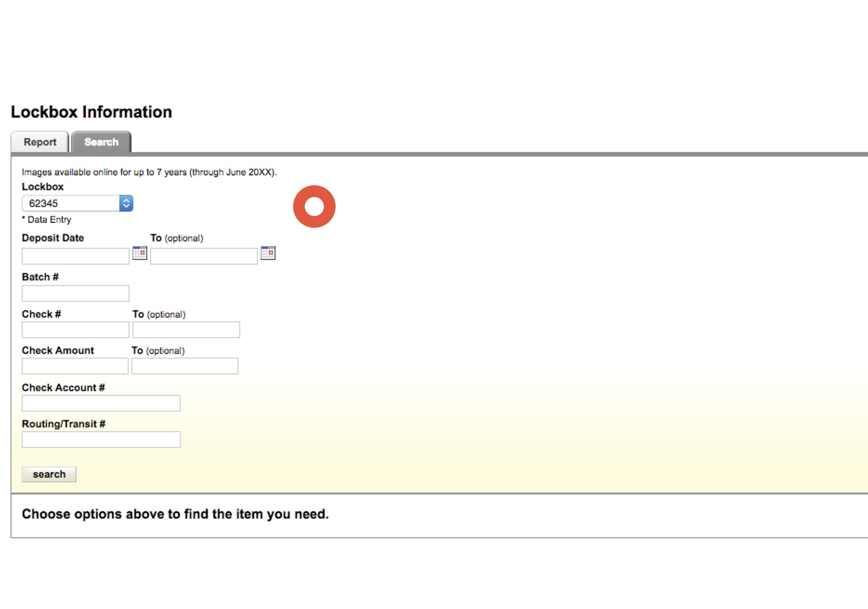This screenshot has height=609, width=868.
Task: Click the 'Lockbox Information' heading
Action: click(x=91, y=112)
